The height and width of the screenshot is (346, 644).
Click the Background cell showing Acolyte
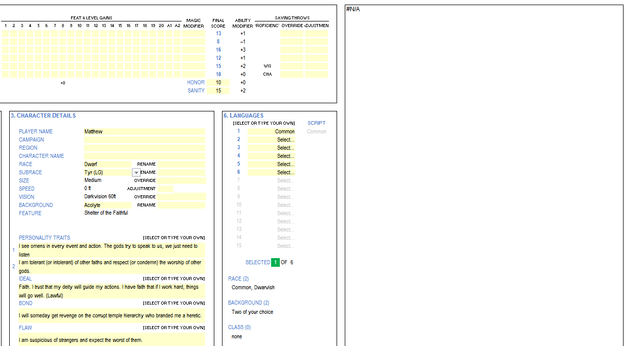[107, 205]
